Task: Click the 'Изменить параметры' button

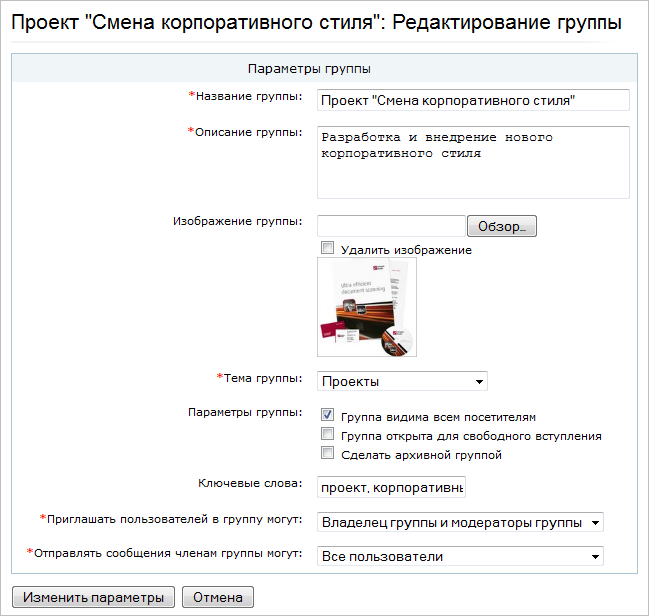Action: tap(93, 598)
